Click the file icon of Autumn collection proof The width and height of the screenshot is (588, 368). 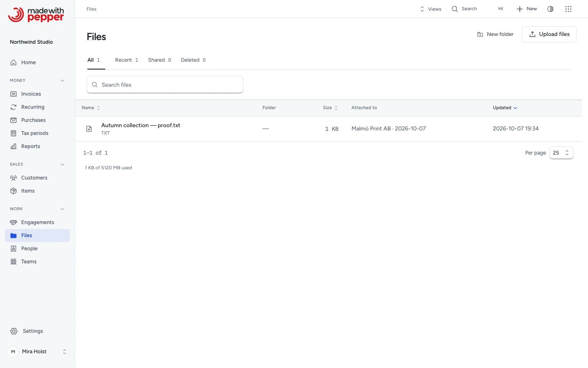(89, 129)
